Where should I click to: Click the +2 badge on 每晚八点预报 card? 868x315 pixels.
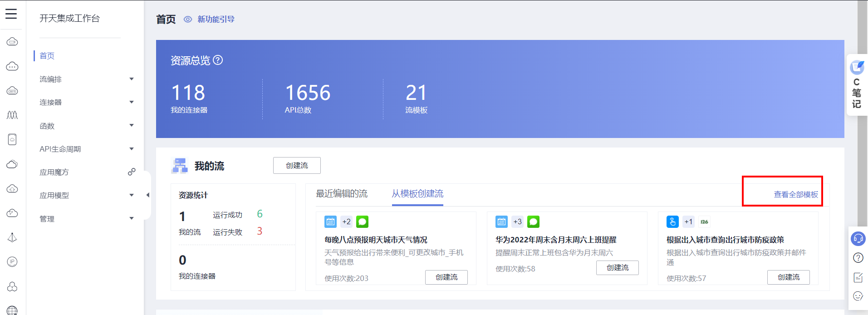click(x=346, y=221)
